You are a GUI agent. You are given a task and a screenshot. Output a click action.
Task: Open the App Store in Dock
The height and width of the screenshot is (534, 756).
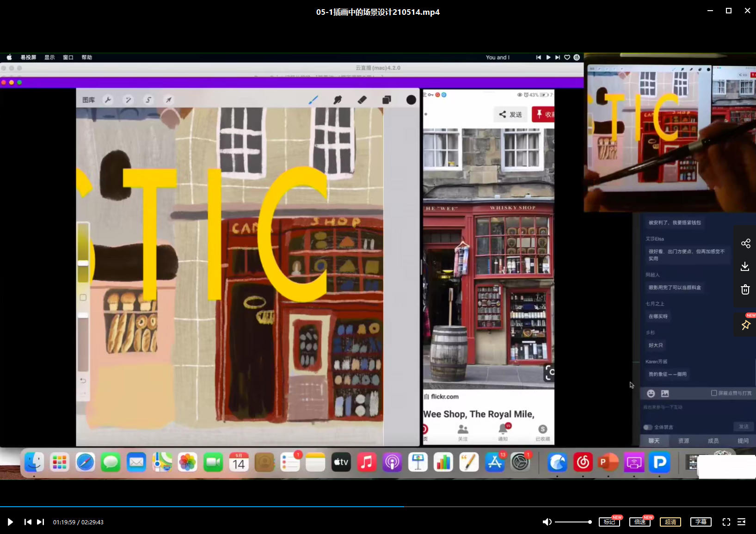(x=494, y=462)
